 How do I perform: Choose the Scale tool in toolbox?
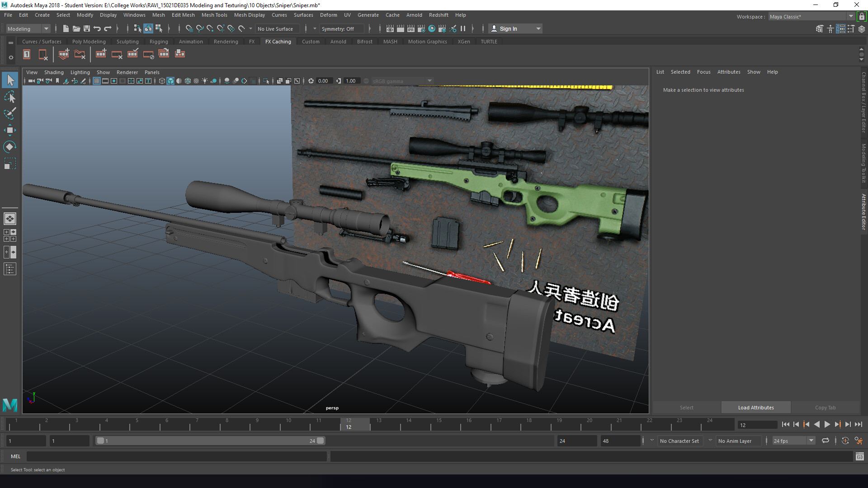[10, 163]
